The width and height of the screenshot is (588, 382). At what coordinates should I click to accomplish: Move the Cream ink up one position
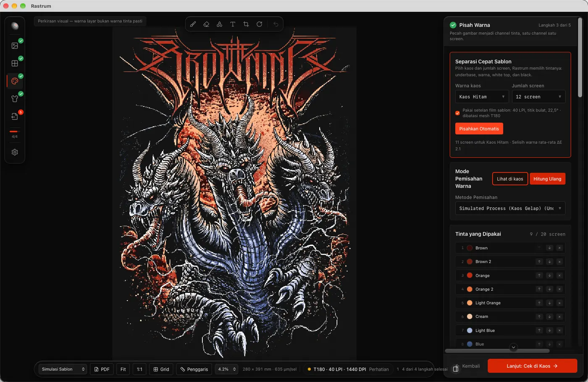pos(539,317)
